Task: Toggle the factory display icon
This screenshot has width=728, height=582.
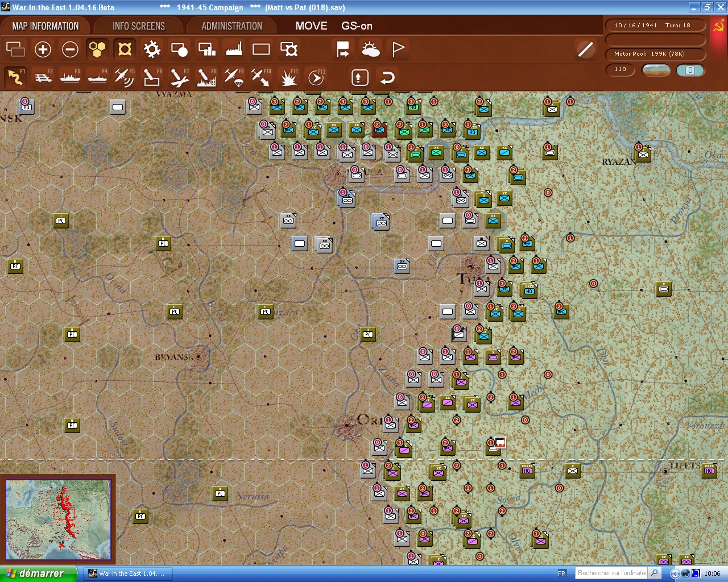Action: tap(234, 49)
